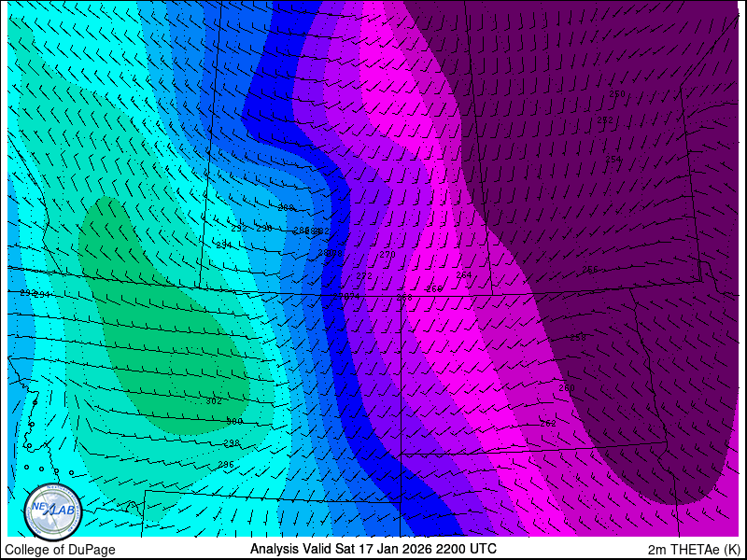Click the 302 contour label
Screen dimensions: 747x560
click(214, 401)
